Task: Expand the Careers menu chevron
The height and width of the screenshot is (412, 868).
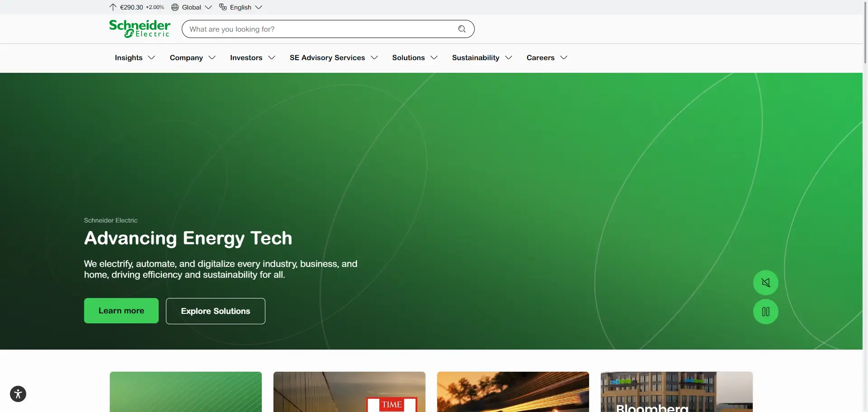Action: 564,58
